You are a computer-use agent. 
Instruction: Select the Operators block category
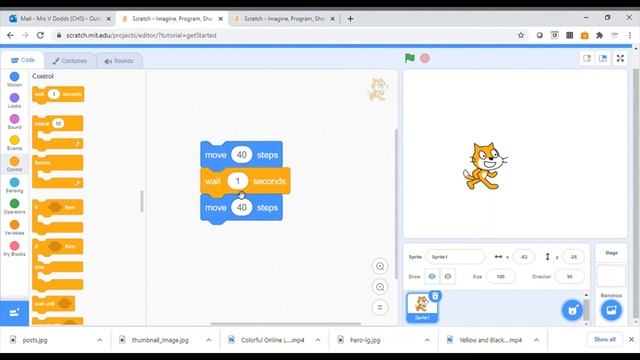tap(14, 207)
